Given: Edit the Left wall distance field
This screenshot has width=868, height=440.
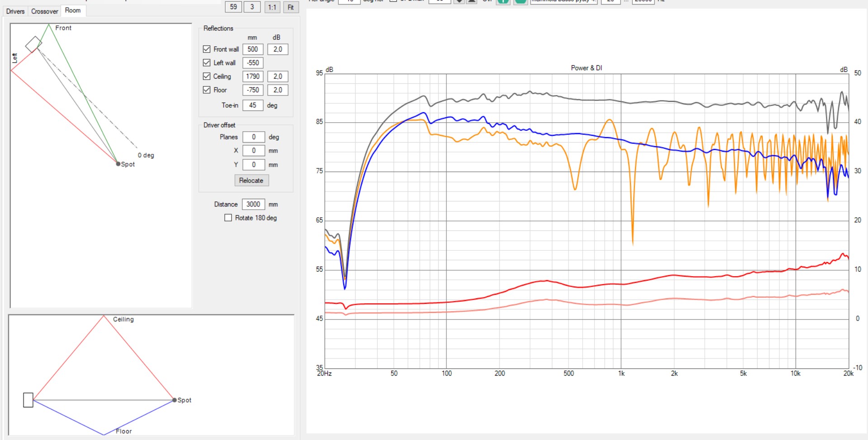Looking at the screenshot, I should click(x=253, y=62).
